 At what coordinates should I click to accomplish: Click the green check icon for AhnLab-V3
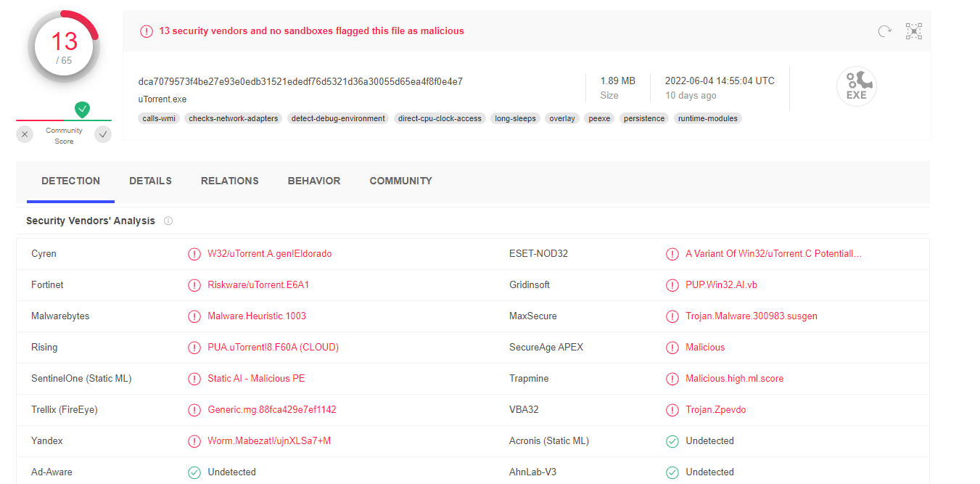(x=672, y=472)
